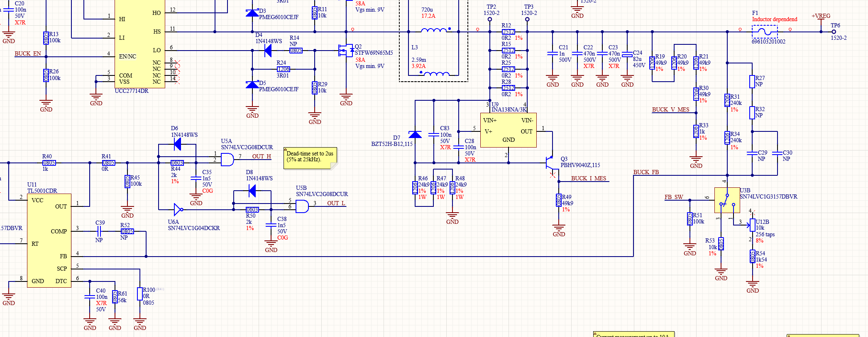Viewport: 868px width, 337px height.
Task: Select the INA138NA/3K component body
Action: pyautogui.click(x=509, y=130)
